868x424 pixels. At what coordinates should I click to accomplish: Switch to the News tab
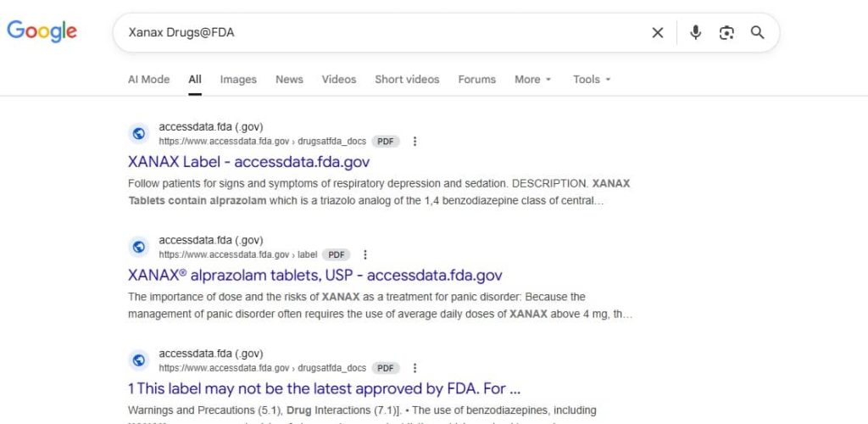[289, 80]
